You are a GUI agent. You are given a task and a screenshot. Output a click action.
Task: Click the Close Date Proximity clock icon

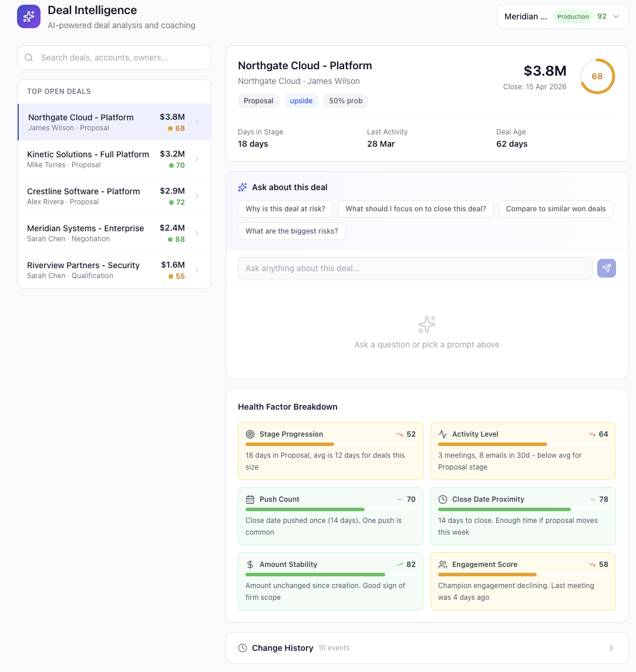click(x=443, y=499)
